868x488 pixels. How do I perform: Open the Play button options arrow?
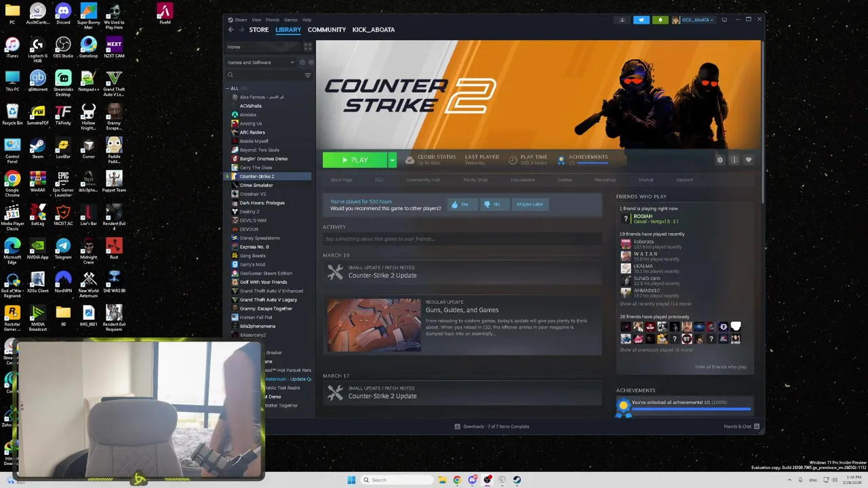click(391, 160)
